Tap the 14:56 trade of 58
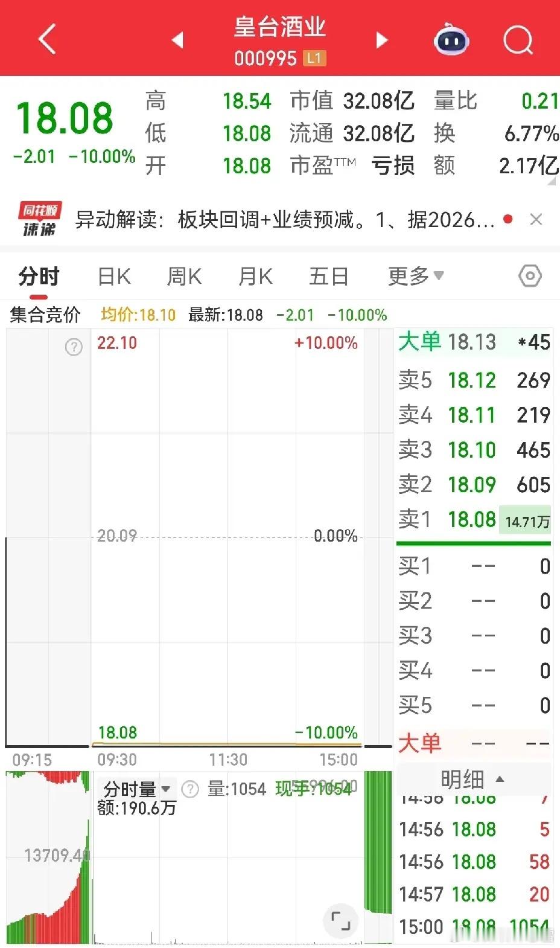560x948 pixels. (x=474, y=862)
